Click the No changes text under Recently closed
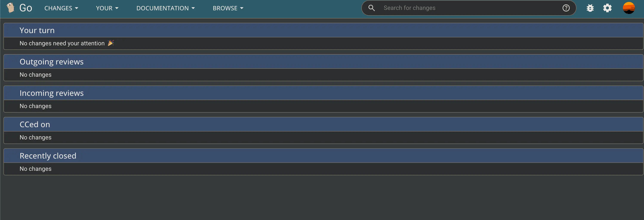Screen dimensions: 644x220 coord(35,169)
